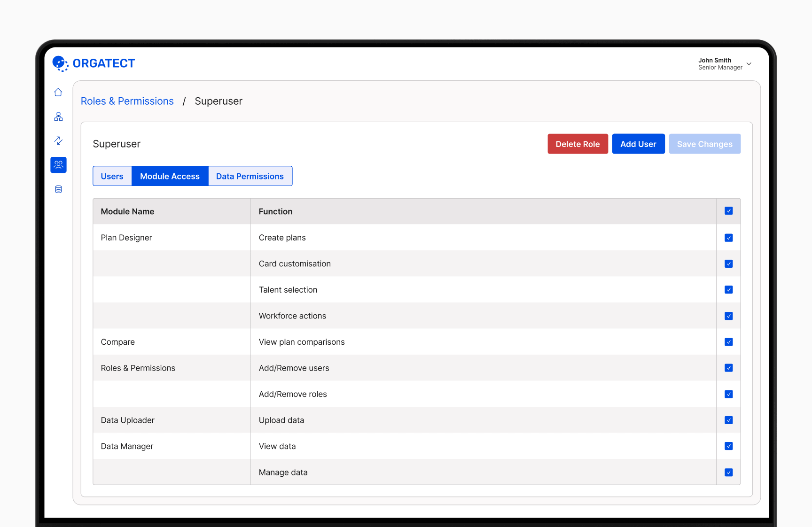Screen dimensions: 812x527
Task: Switch to the Users tab
Action: [112, 176]
